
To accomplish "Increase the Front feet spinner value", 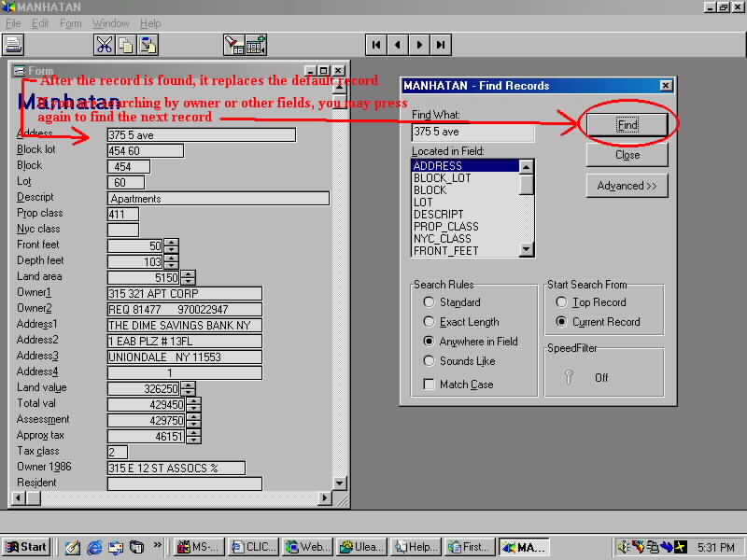I will point(171,243).
